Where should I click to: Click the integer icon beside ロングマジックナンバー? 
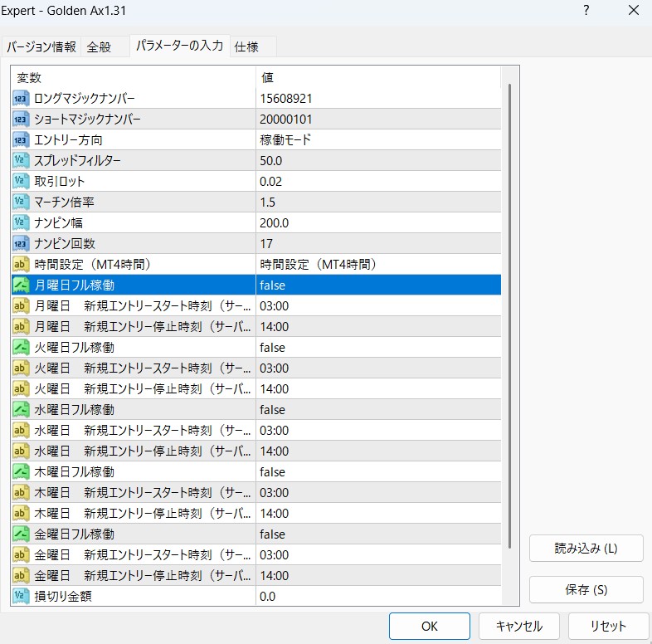click(22, 99)
